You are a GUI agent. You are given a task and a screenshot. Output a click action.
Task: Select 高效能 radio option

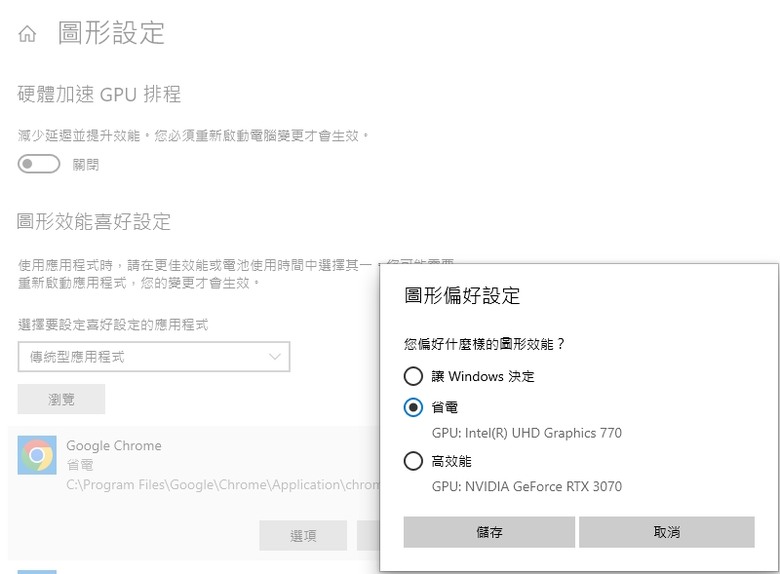413,461
